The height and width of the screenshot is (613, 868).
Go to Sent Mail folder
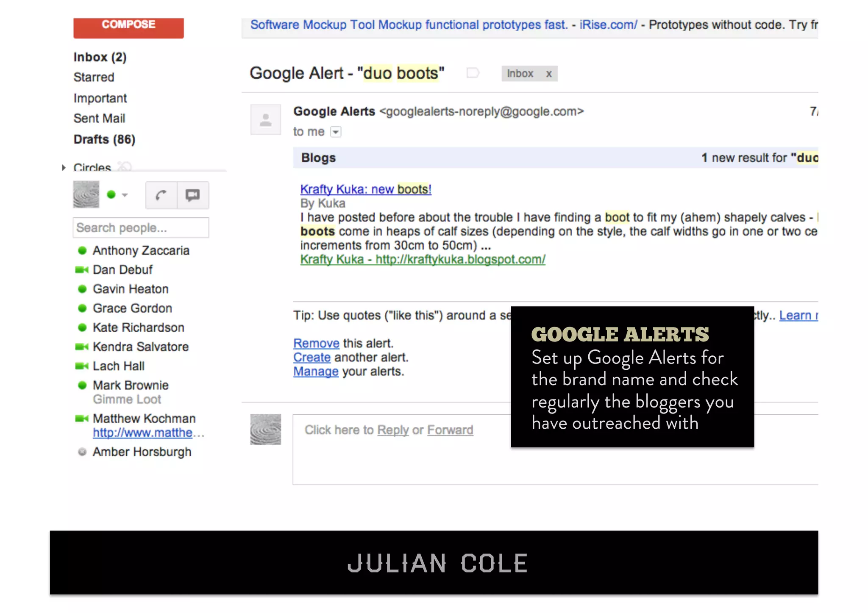[x=99, y=119]
